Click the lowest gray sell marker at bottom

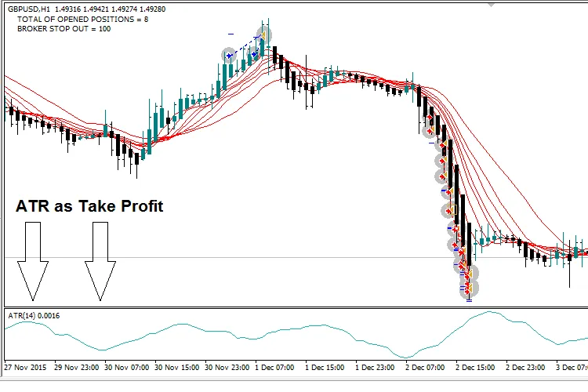pyautogui.click(x=470, y=288)
